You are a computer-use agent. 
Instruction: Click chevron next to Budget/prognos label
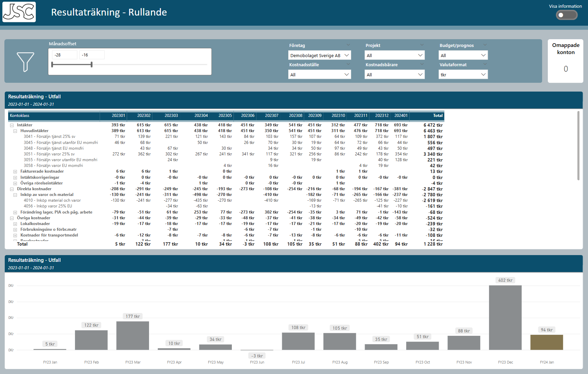pyautogui.click(x=485, y=45)
